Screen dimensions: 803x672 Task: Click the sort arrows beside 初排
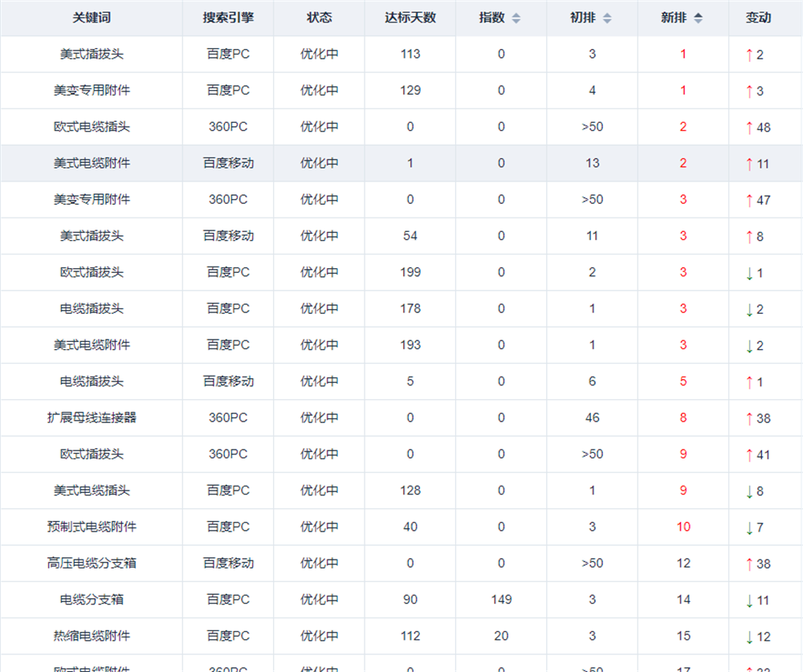(x=607, y=18)
